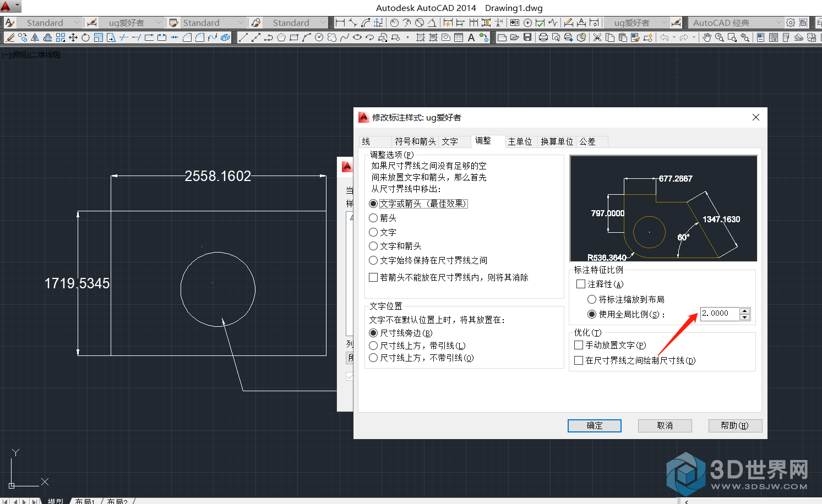Image resolution: width=822 pixels, height=504 pixels.
Task: Select the Multiline Text tool
Action: click(471, 37)
